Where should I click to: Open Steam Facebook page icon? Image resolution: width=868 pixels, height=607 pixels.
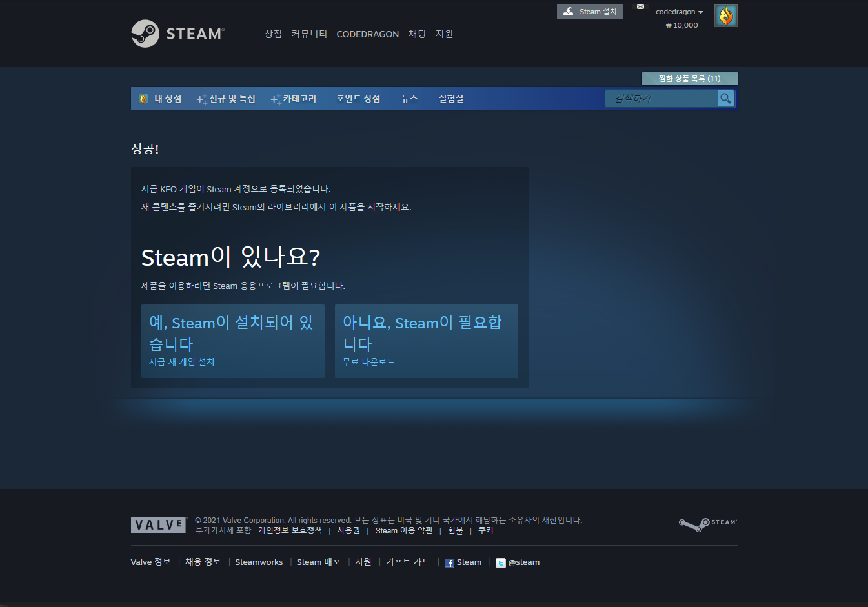tap(449, 563)
